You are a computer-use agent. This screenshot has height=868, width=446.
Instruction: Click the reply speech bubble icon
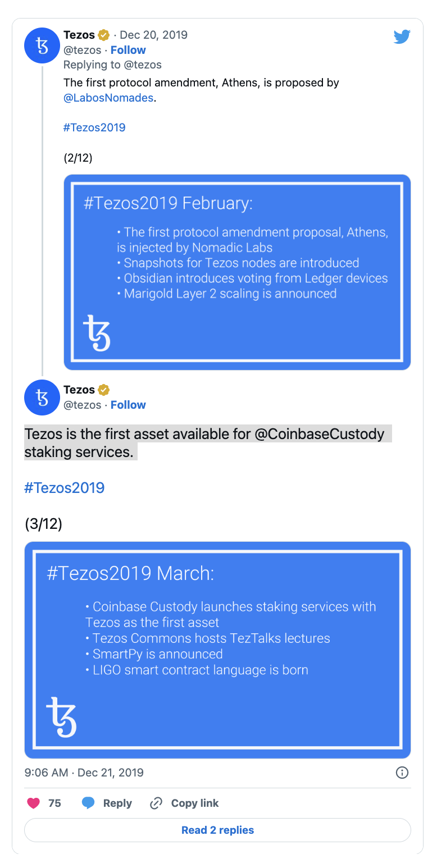click(88, 803)
